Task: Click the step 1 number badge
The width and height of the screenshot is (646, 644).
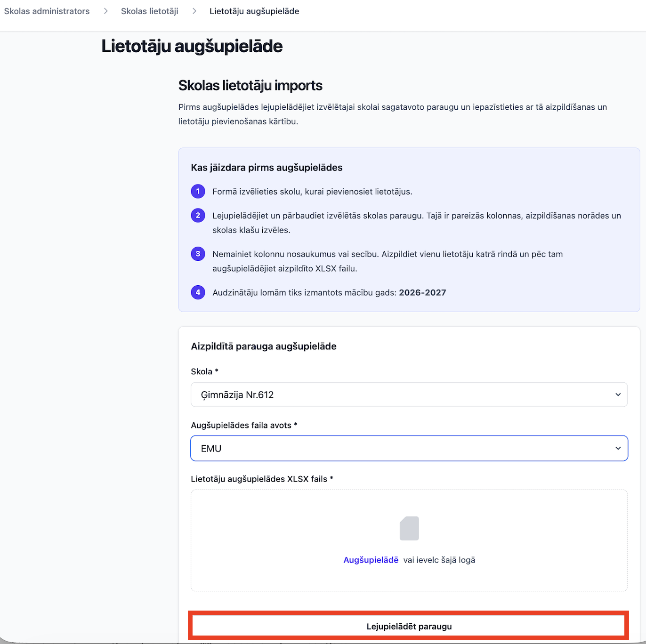Action: [198, 192]
